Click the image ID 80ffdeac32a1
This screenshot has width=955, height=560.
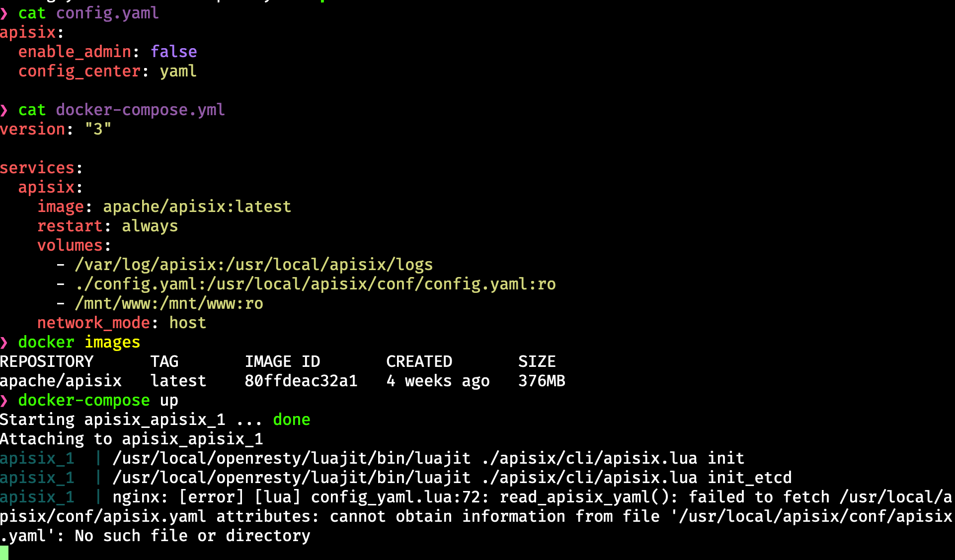click(x=301, y=381)
